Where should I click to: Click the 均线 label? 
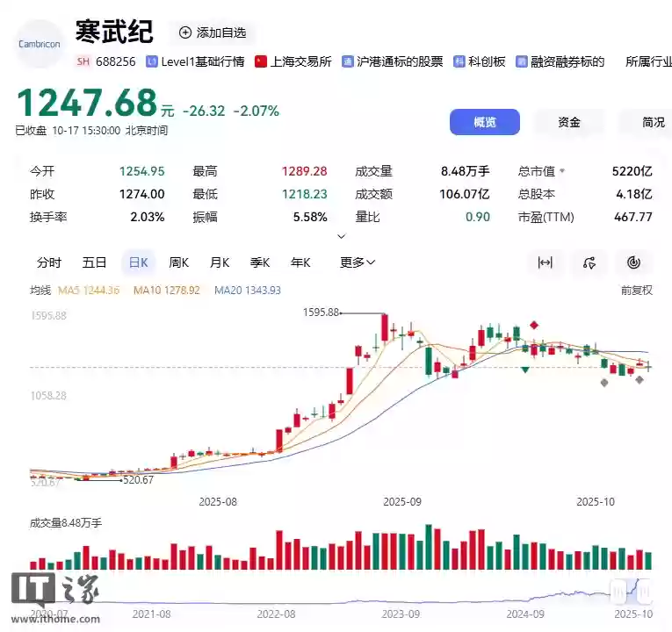click(x=40, y=291)
